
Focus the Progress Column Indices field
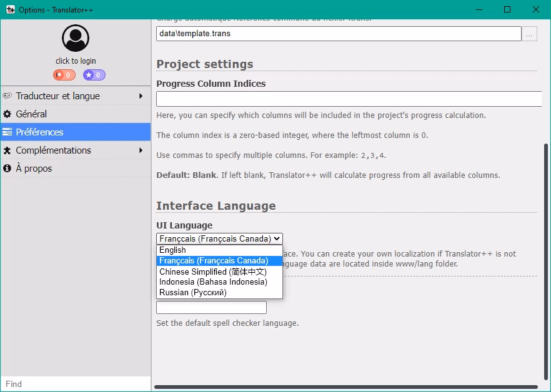pyautogui.click(x=349, y=99)
